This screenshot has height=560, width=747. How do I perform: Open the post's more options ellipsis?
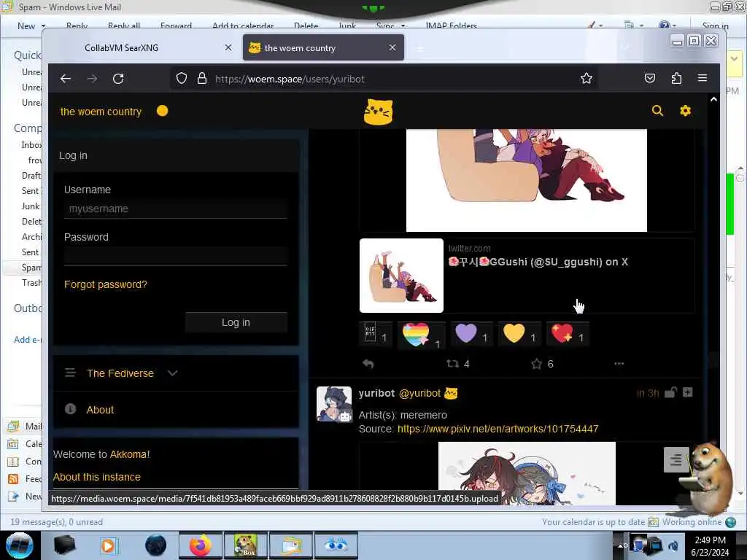(619, 364)
